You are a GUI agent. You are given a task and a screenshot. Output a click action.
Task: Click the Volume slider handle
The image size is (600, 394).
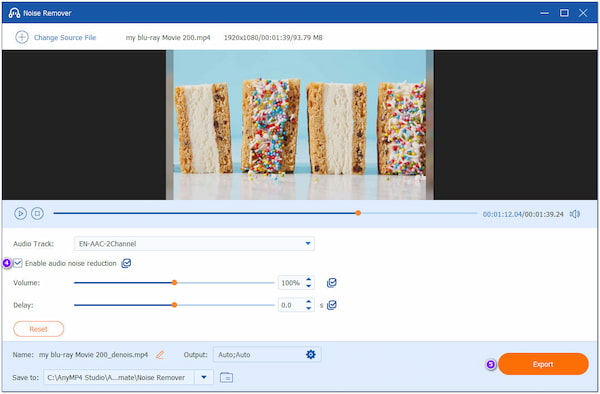(174, 283)
